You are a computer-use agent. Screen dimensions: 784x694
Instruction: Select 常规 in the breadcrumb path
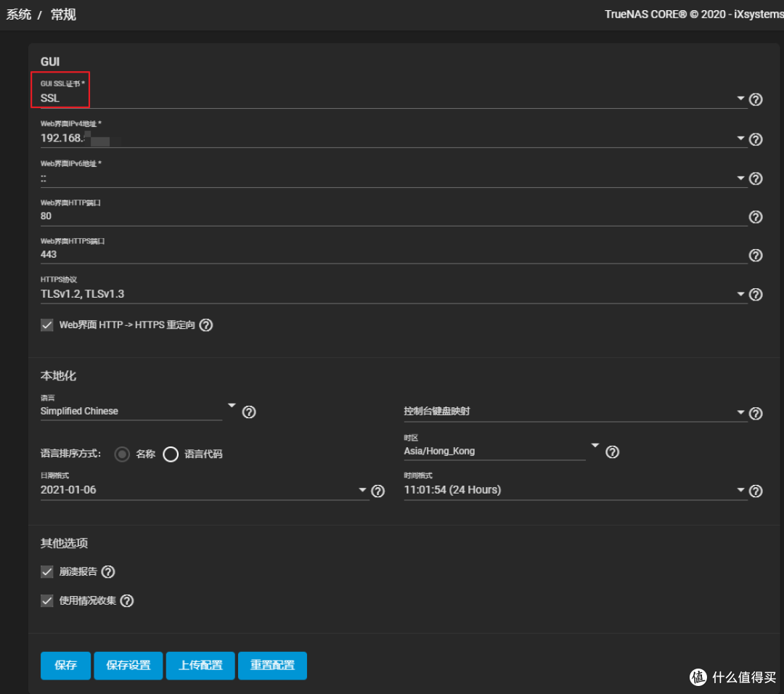click(x=64, y=14)
